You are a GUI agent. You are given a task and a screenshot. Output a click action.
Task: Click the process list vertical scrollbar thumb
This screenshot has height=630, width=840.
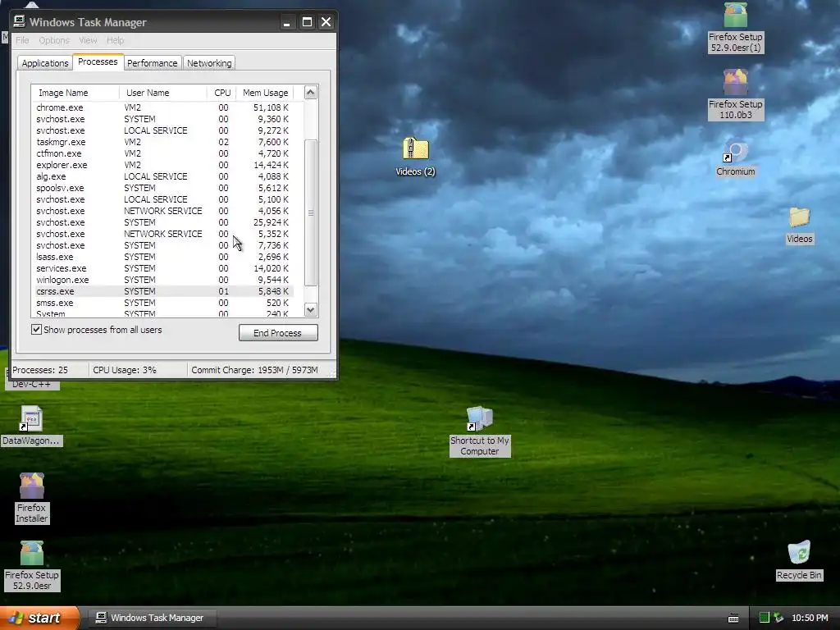311,212
